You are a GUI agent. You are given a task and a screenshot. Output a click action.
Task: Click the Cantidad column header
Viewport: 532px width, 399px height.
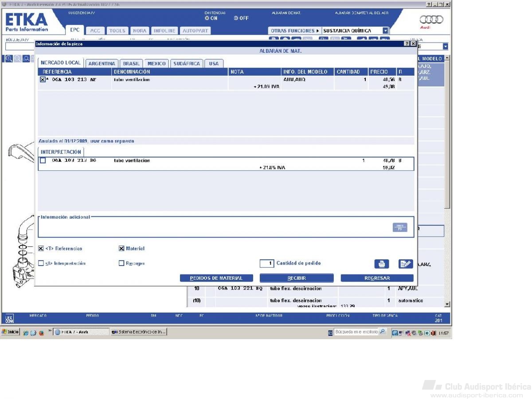[351, 72]
